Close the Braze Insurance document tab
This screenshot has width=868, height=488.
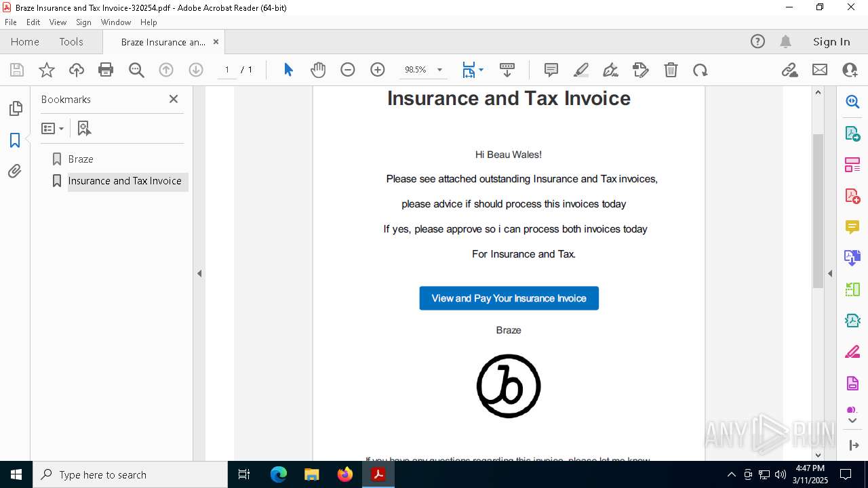point(216,42)
